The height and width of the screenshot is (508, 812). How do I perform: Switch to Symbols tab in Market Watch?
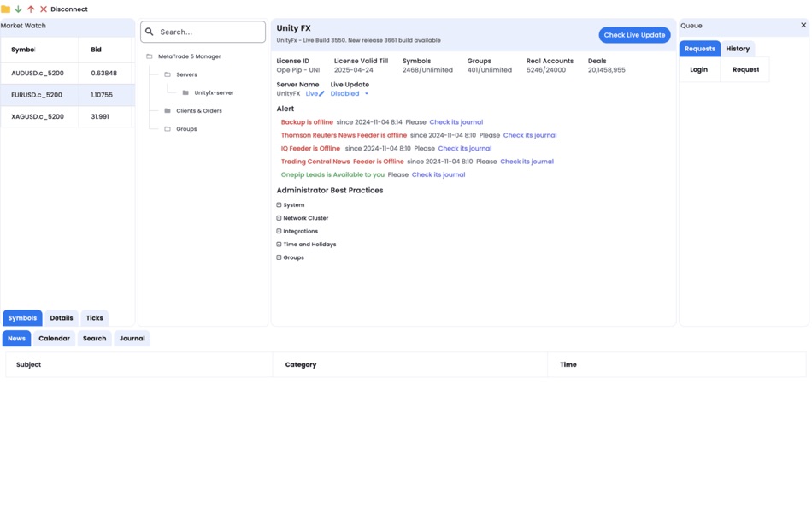22,318
